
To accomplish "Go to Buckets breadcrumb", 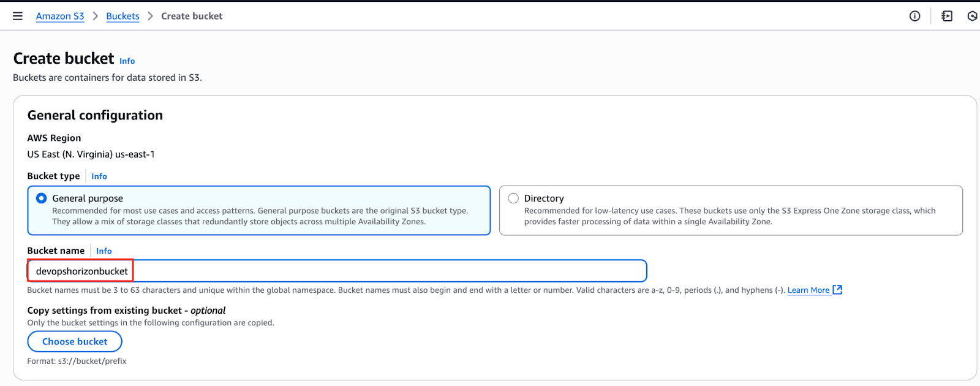I will (x=123, y=16).
